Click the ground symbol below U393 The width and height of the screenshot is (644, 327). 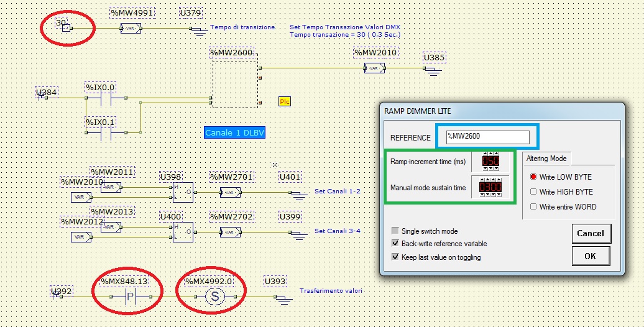pyautogui.click(x=282, y=300)
